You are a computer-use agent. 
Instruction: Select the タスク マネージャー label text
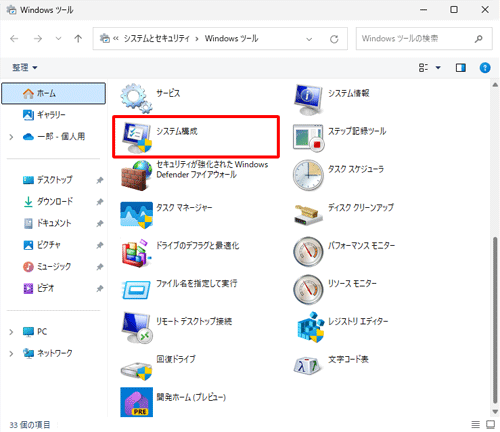coord(184,208)
